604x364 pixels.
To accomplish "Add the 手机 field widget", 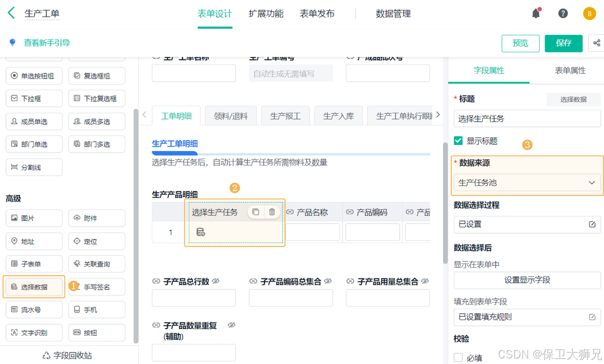I will pos(97,310).
